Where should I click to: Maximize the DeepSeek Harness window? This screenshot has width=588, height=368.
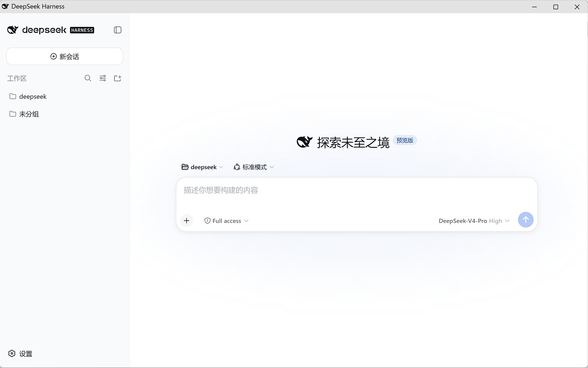click(x=556, y=6)
